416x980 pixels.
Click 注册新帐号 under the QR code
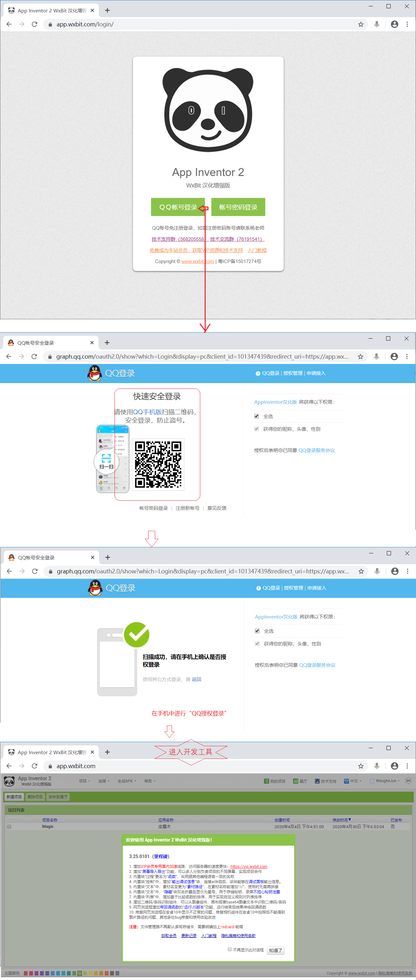click(187, 508)
